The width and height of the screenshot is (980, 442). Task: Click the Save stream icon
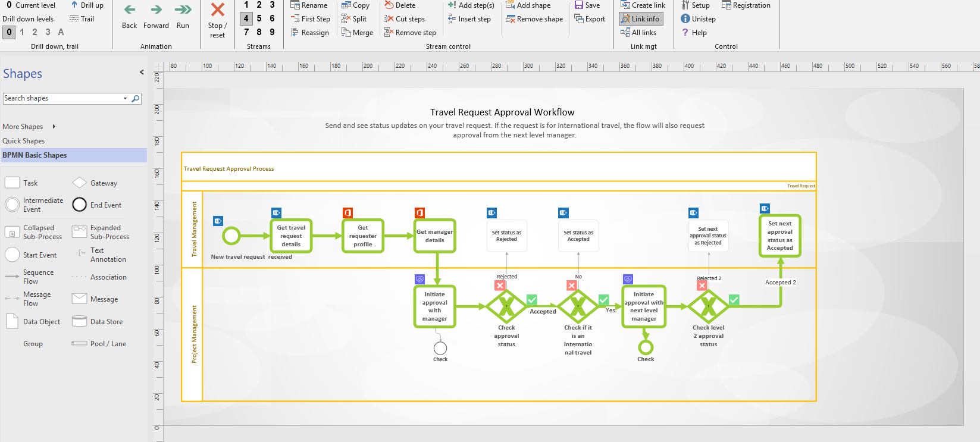[578, 5]
